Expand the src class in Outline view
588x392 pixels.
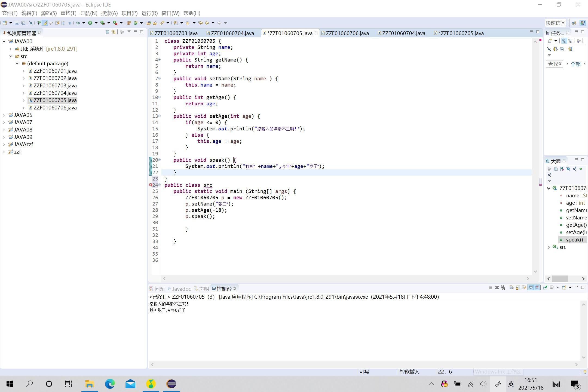click(549, 247)
